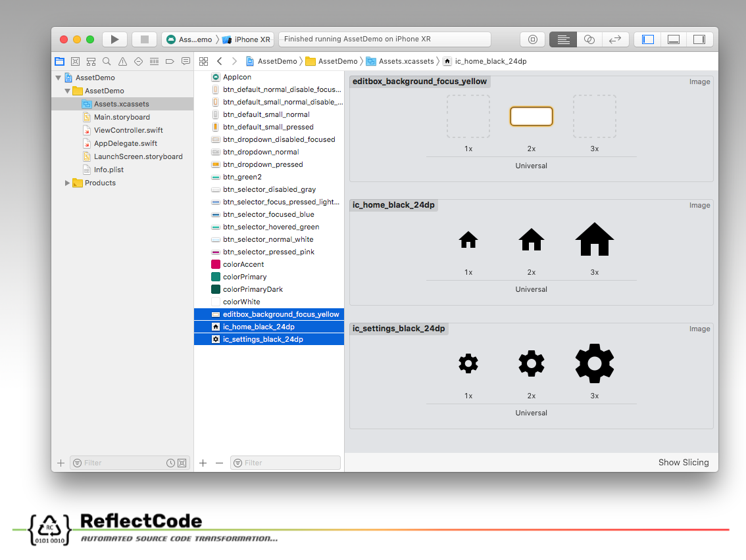Select btn_selector_pressed_pink asset
746x560 pixels.
(269, 252)
